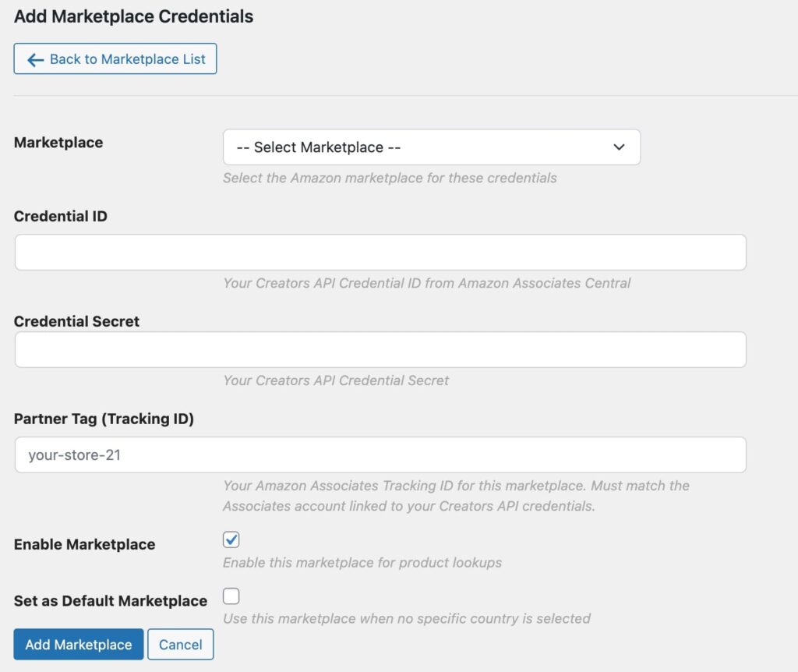This screenshot has height=672, width=798.
Task: Click into the Credential Secret input
Action: [x=380, y=350]
